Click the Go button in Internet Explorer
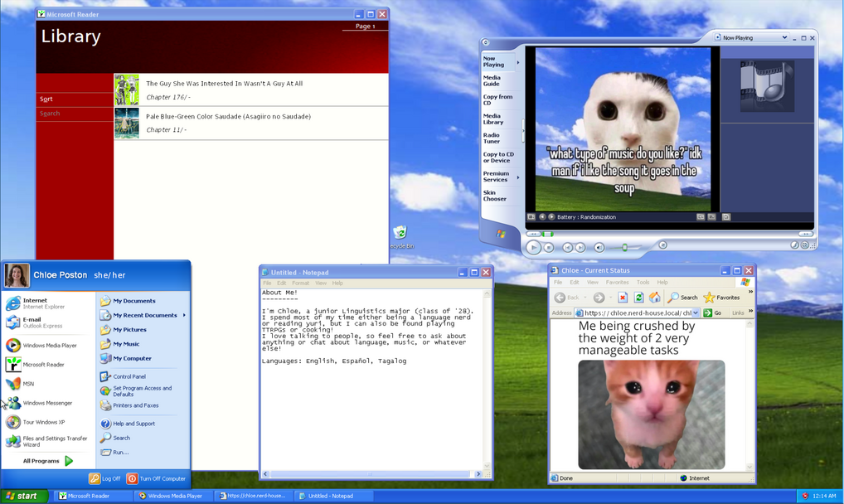Viewport: 844px width, 504px height. coord(713,313)
